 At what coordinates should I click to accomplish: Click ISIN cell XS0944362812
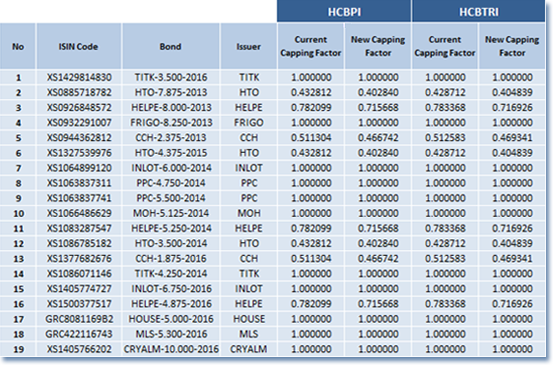(79, 137)
